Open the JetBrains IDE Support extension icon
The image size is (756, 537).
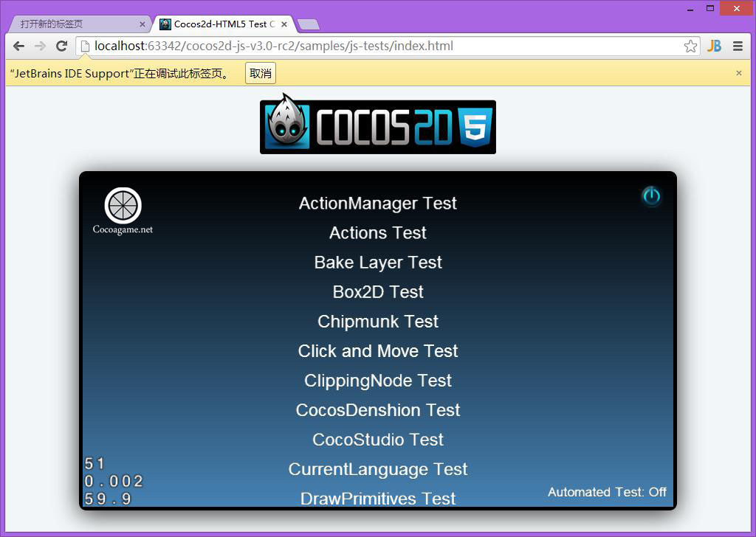coord(714,46)
